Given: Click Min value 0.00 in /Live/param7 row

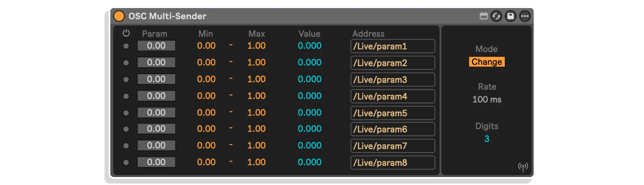Looking at the screenshot, I should (206, 145).
